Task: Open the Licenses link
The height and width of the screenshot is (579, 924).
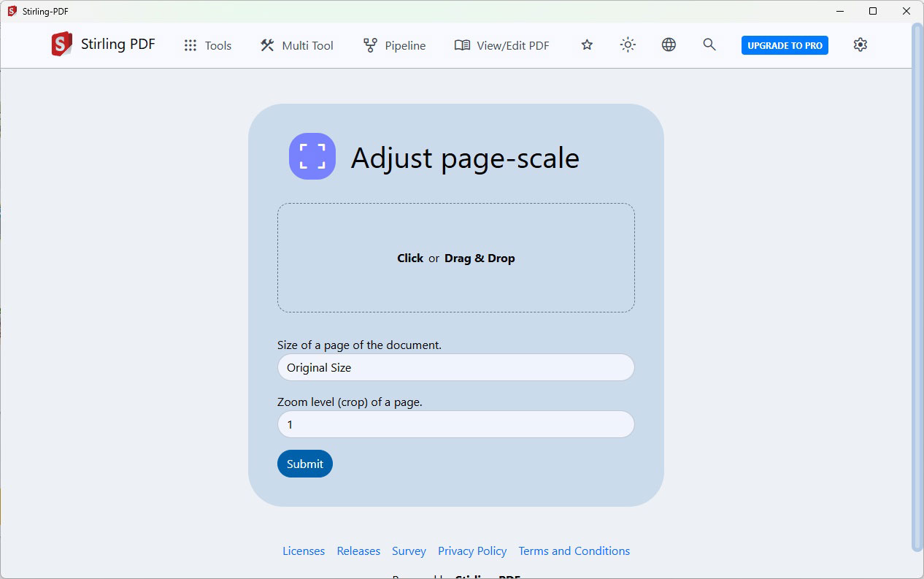Action: (x=304, y=551)
